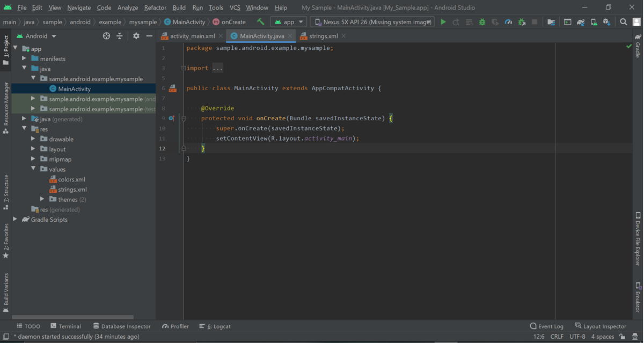Click Apply Changes and Restart Activity icon
Viewport: 644px width, 343px height.
pyautogui.click(x=456, y=22)
